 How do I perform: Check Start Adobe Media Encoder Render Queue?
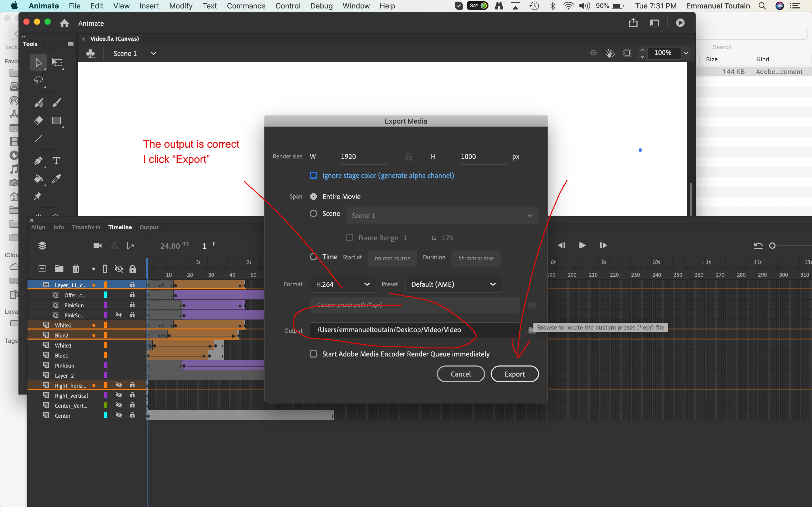pyautogui.click(x=313, y=354)
